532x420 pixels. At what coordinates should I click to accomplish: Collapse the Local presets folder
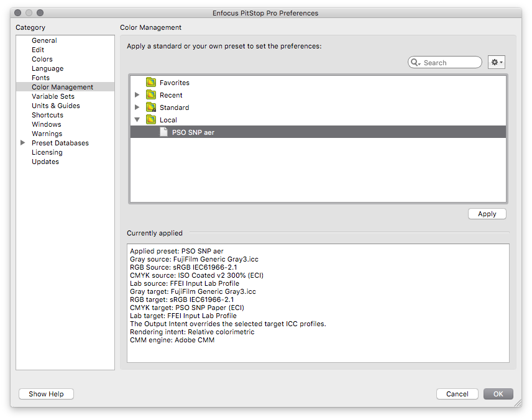coord(137,119)
